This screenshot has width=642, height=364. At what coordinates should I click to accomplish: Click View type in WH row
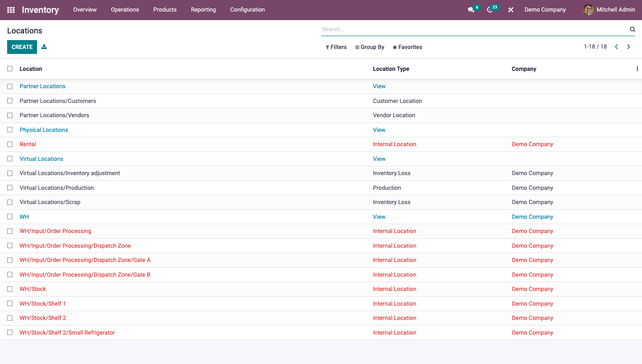[x=379, y=217]
